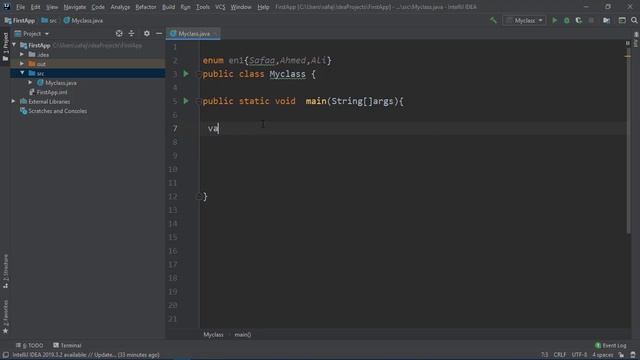Toggle the Terminal tool window button
The height and width of the screenshot is (360, 640).
click(x=67, y=345)
